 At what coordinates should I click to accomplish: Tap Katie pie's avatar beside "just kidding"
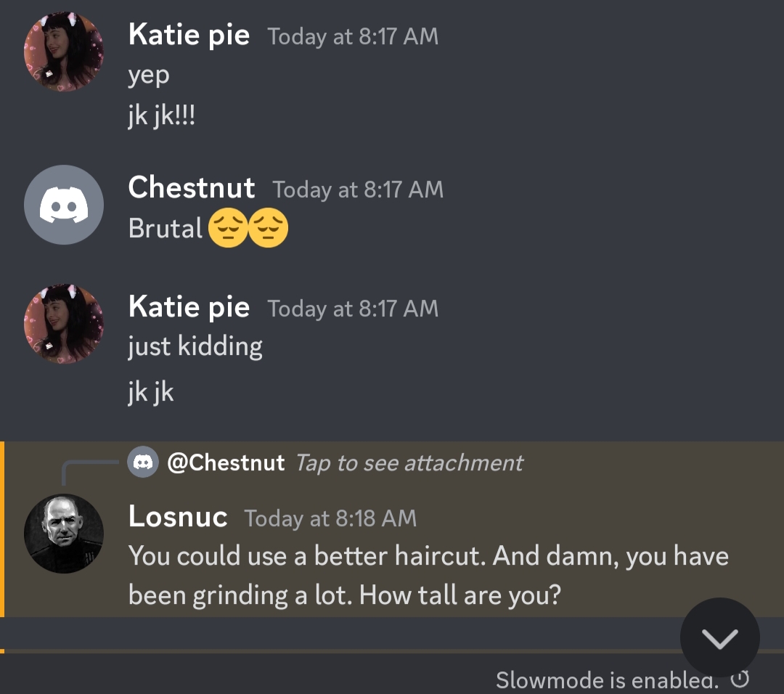point(64,324)
